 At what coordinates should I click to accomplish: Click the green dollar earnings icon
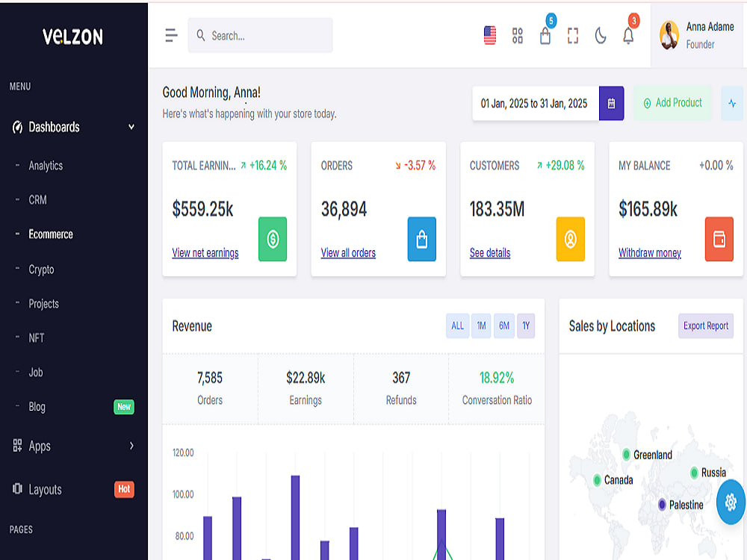coord(273,239)
